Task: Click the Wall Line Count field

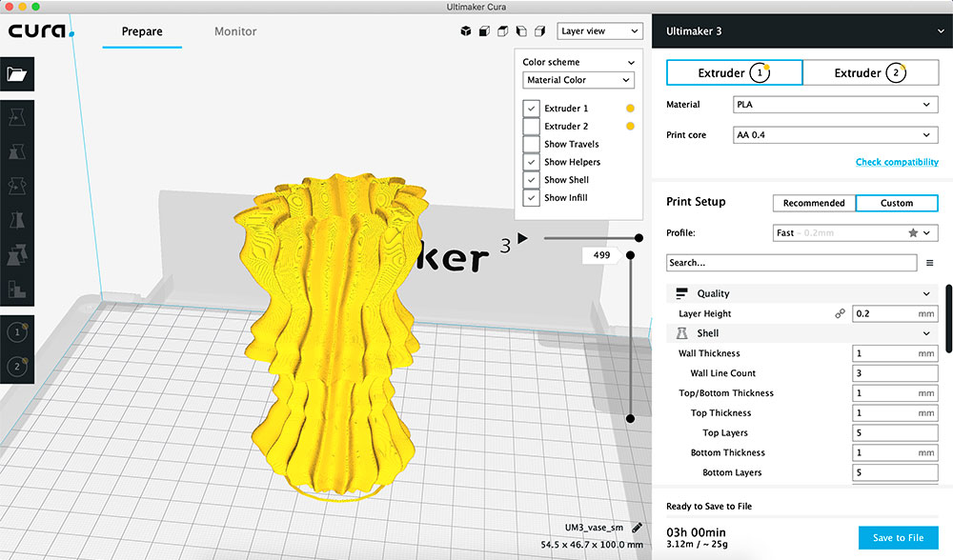Action: pos(895,373)
